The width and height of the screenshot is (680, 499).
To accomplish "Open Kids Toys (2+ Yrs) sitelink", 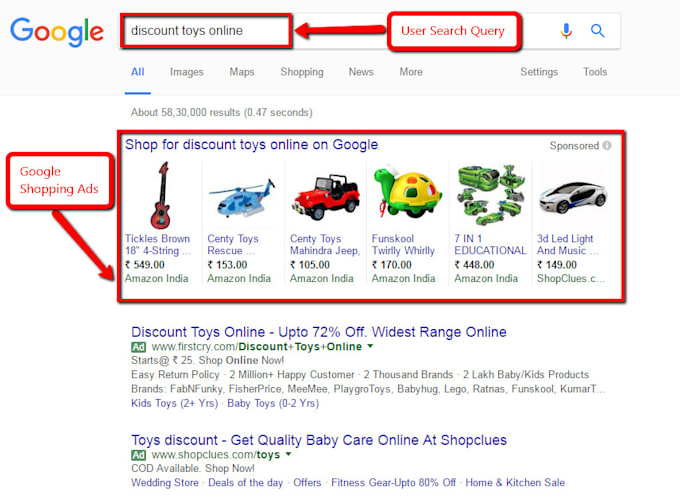I will click(x=174, y=403).
